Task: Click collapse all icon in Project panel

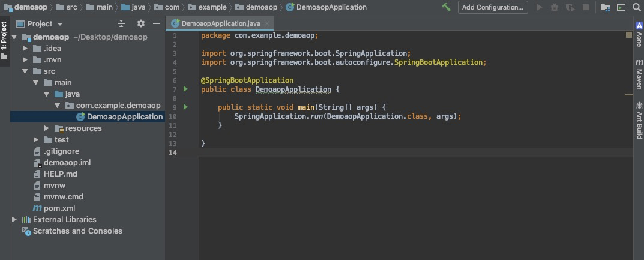Action: [121, 24]
